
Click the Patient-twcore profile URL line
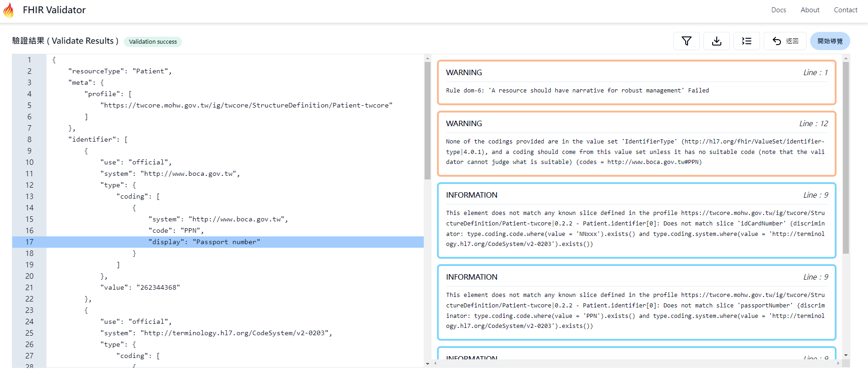click(247, 105)
